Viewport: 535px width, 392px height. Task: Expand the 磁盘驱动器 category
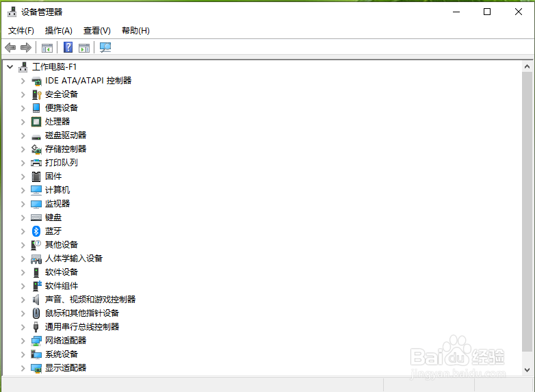pos(23,135)
